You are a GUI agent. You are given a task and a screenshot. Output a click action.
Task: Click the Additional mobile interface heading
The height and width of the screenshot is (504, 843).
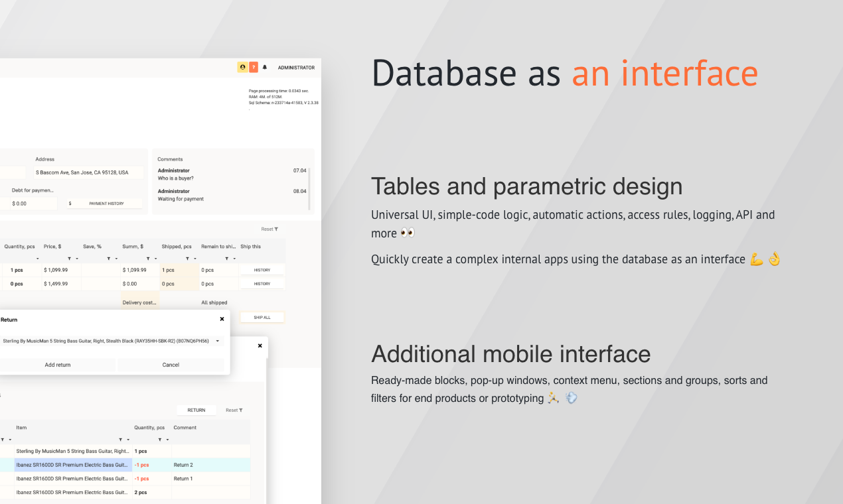tap(511, 353)
